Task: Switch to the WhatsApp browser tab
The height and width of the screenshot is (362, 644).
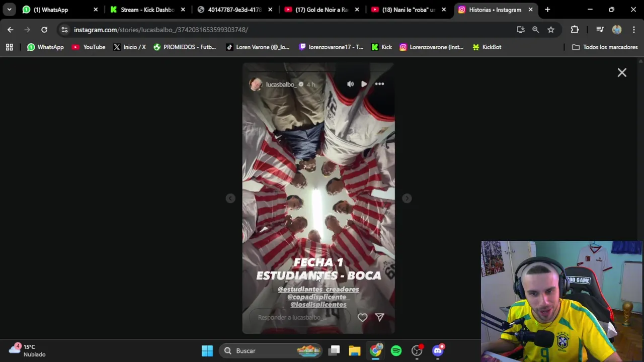Action: [60, 10]
